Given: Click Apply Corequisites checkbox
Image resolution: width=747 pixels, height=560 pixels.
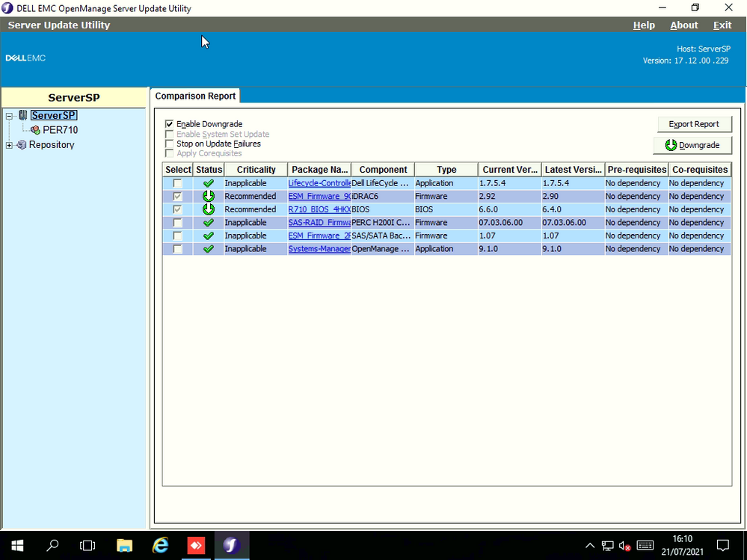Looking at the screenshot, I should 169,153.
